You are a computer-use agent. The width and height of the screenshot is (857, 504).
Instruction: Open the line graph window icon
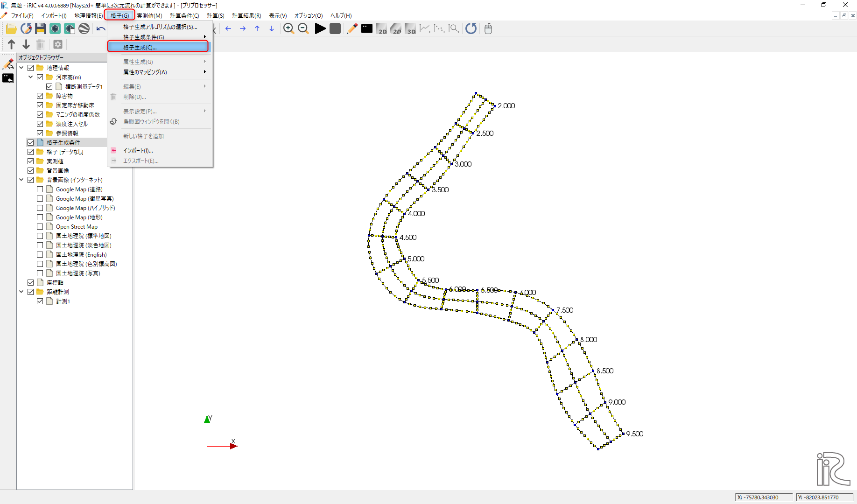pos(425,29)
